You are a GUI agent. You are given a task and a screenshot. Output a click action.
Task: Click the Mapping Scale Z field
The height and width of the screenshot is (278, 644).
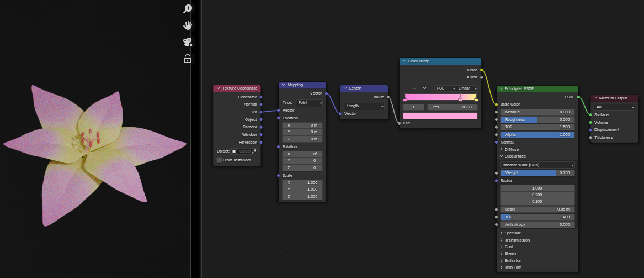(302, 197)
